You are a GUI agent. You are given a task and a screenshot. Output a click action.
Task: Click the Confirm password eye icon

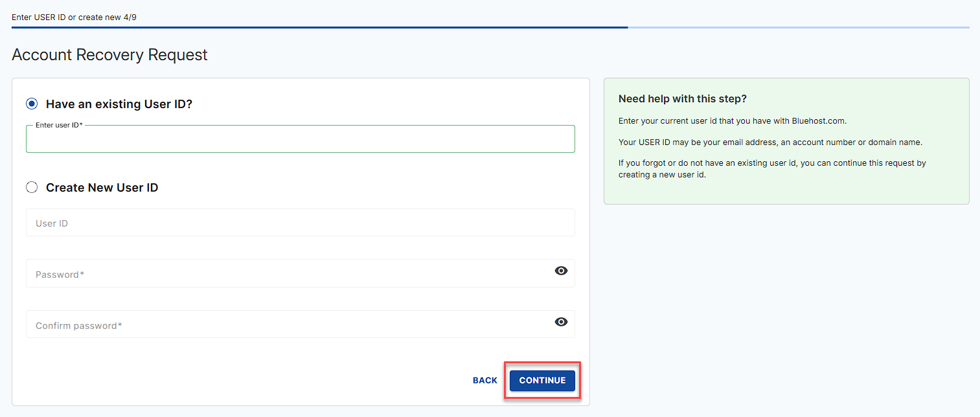click(x=561, y=322)
